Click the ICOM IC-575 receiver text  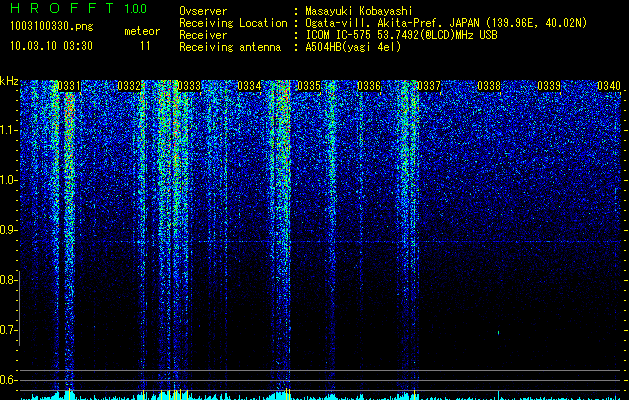401,35
